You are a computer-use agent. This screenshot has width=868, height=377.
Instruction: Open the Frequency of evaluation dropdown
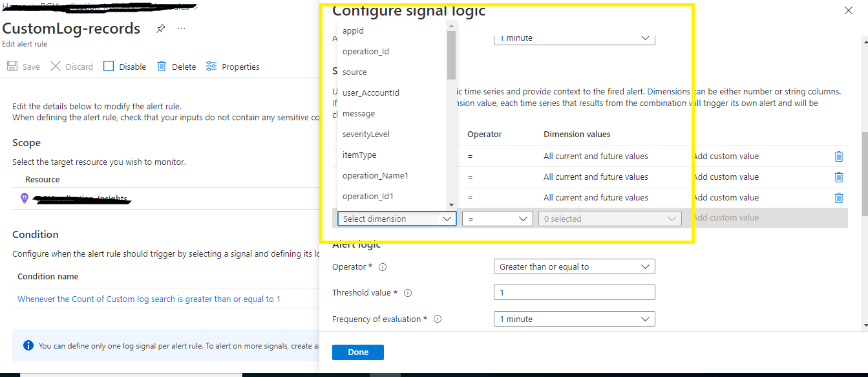point(574,318)
